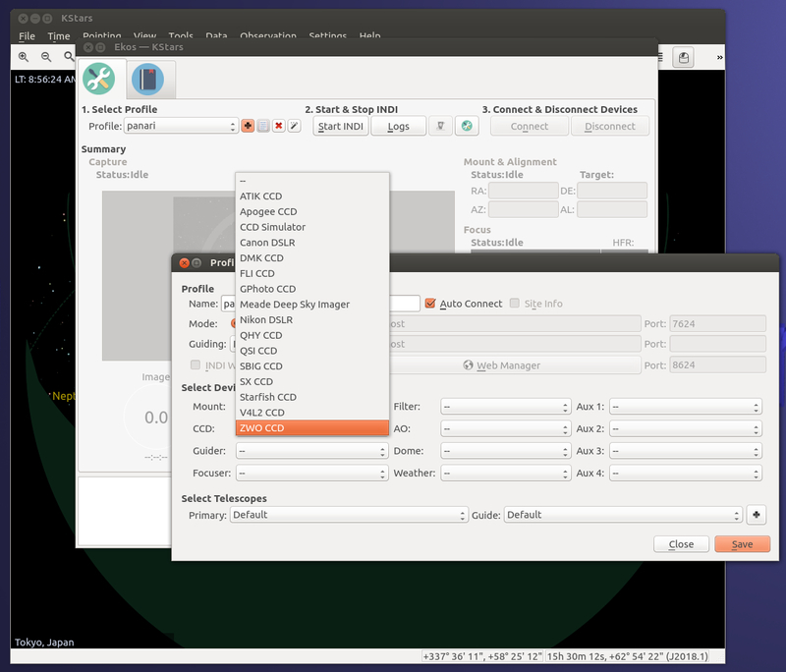Image resolution: width=786 pixels, height=672 pixels.
Task: Open the Primary telescope Default dropdown
Action: click(349, 515)
